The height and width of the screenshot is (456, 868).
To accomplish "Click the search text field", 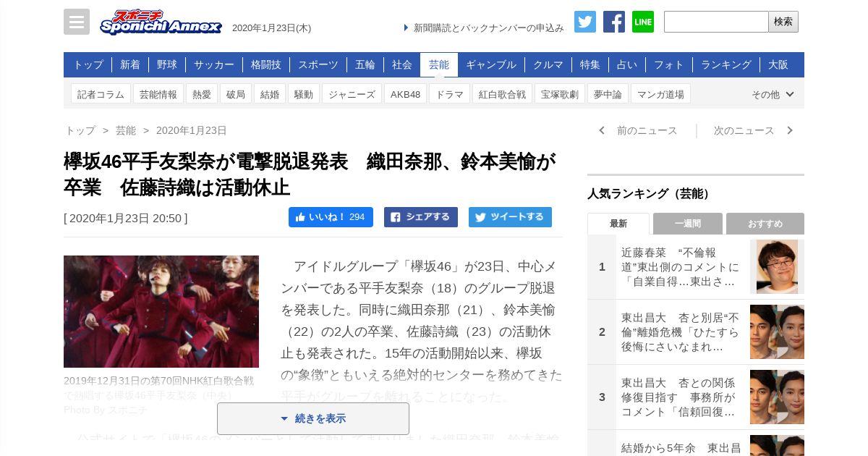I will 716,22.
